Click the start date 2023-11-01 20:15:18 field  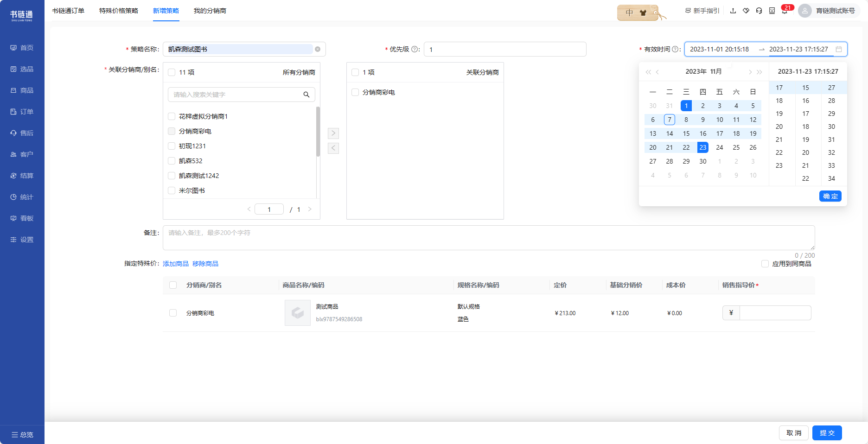click(720, 49)
